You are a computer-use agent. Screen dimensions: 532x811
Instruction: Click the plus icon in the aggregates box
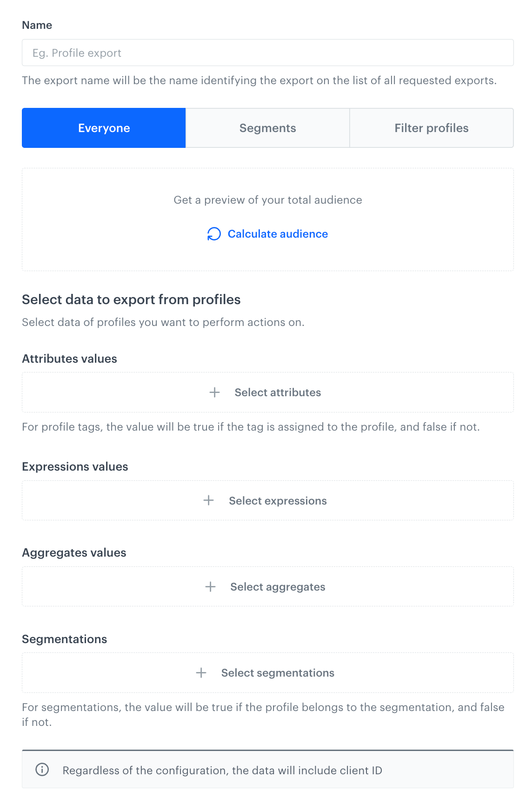pyautogui.click(x=211, y=586)
